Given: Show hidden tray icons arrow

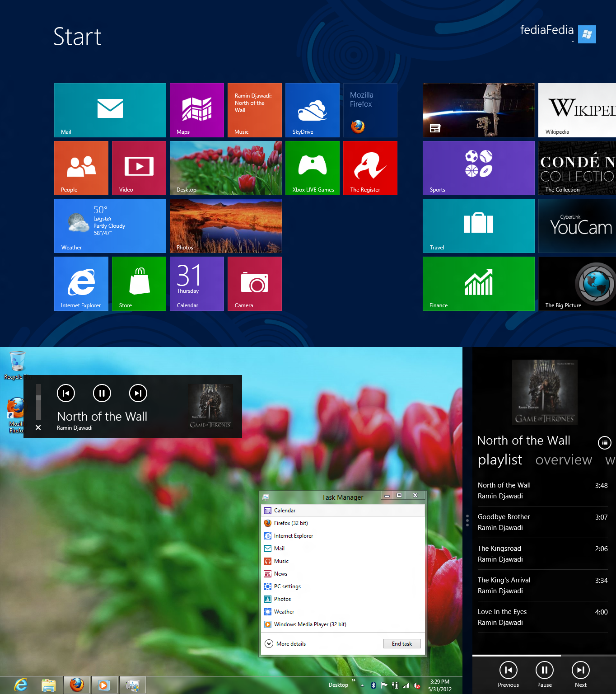Looking at the screenshot, I should click(362, 685).
